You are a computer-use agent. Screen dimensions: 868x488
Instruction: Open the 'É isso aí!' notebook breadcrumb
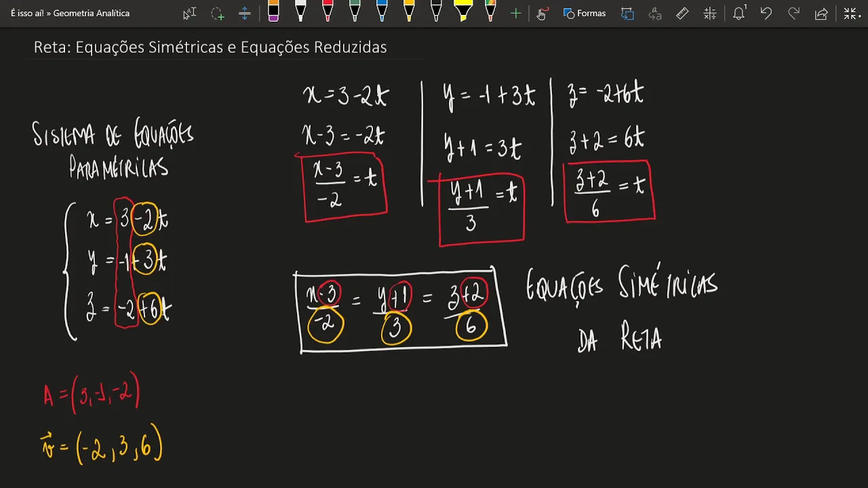[x=28, y=13]
